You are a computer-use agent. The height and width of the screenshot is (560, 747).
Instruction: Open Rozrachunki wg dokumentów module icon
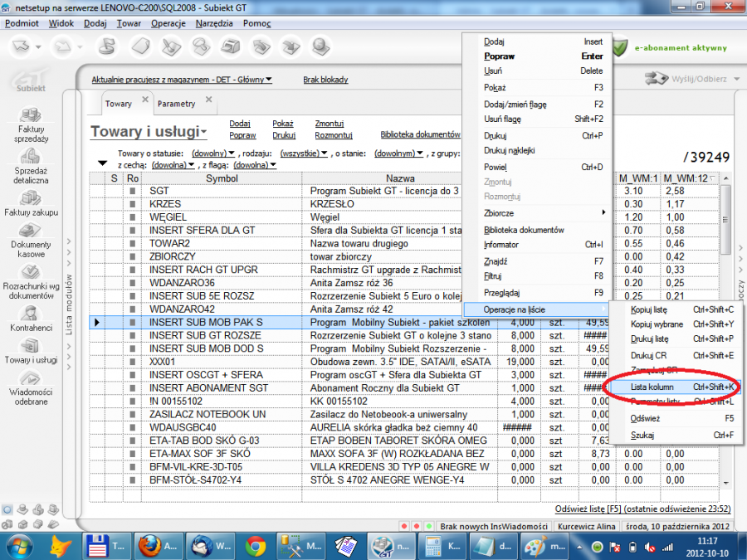31,272
